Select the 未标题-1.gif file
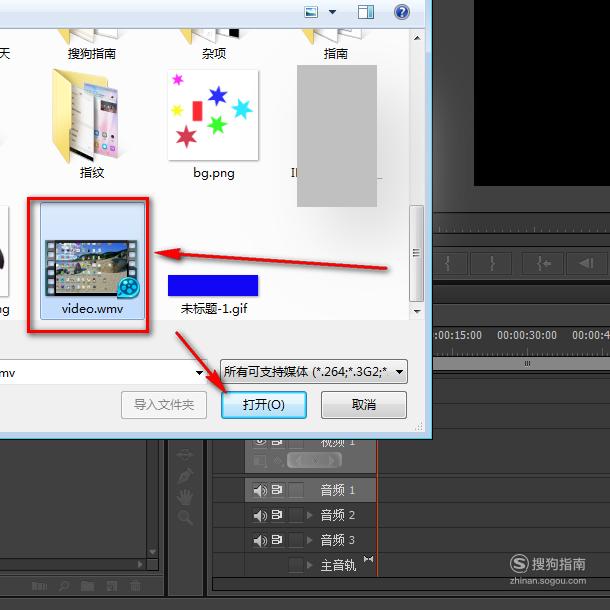The width and height of the screenshot is (610, 610). coord(213,294)
